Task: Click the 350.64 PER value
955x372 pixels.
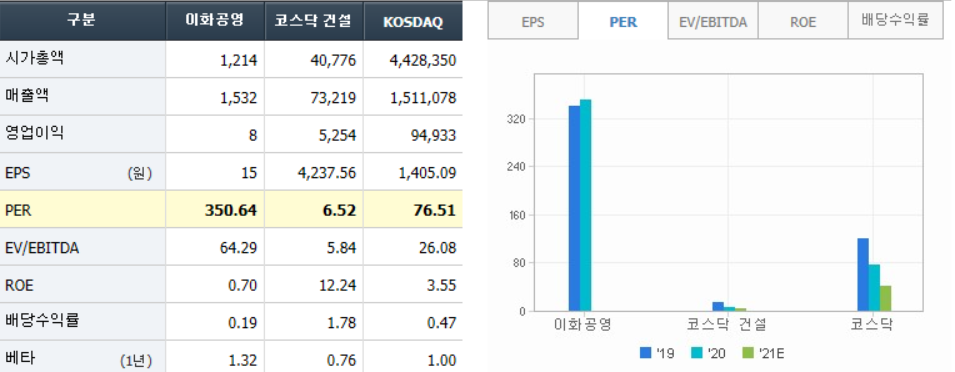Action: (230, 211)
